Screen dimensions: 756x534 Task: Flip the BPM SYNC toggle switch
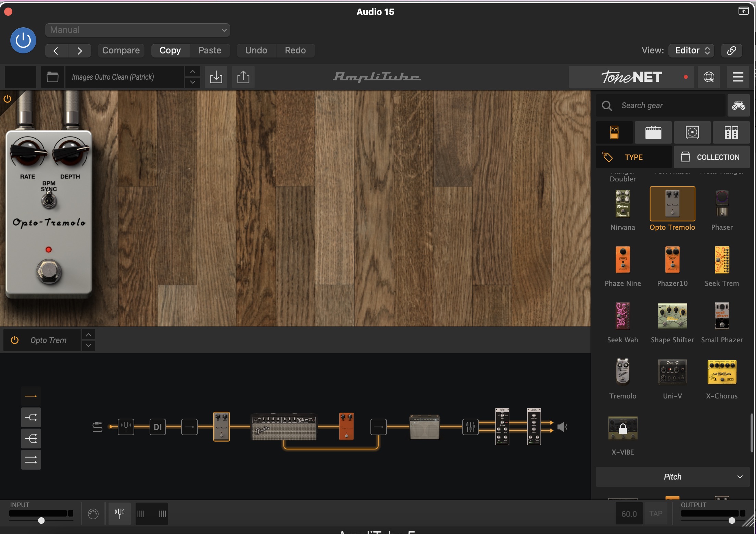pyautogui.click(x=49, y=200)
